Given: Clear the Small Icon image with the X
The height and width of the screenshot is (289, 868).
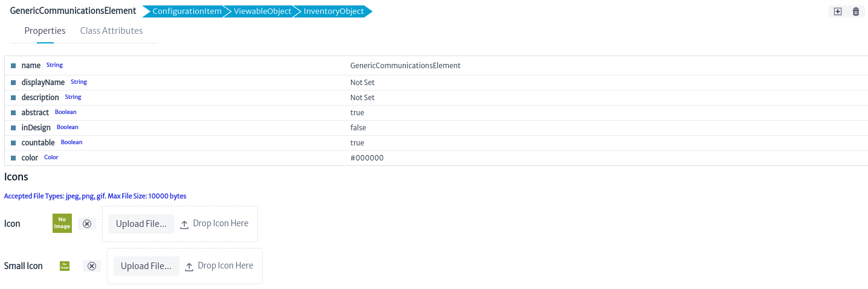Looking at the screenshot, I should click(x=92, y=266).
